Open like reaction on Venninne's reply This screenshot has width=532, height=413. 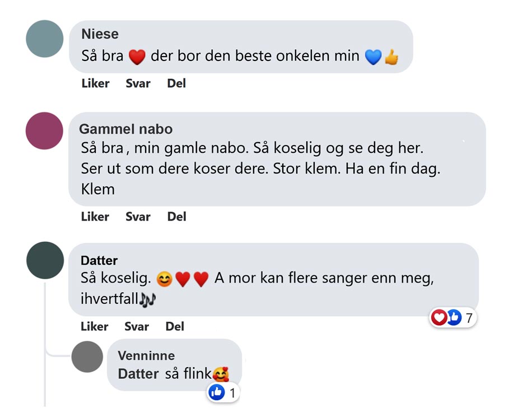[x=223, y=393]
